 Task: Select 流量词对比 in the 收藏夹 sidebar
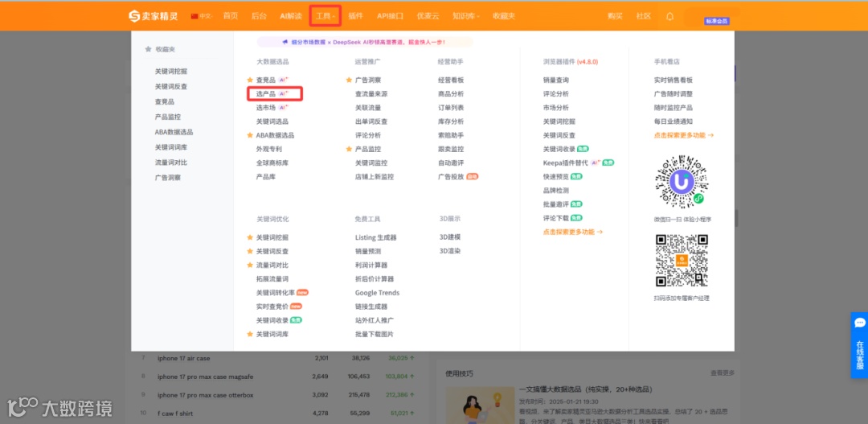click(171, 163)
